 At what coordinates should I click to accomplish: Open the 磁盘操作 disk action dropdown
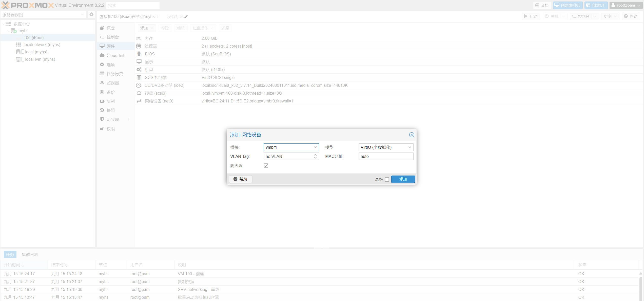coord(203,28)
